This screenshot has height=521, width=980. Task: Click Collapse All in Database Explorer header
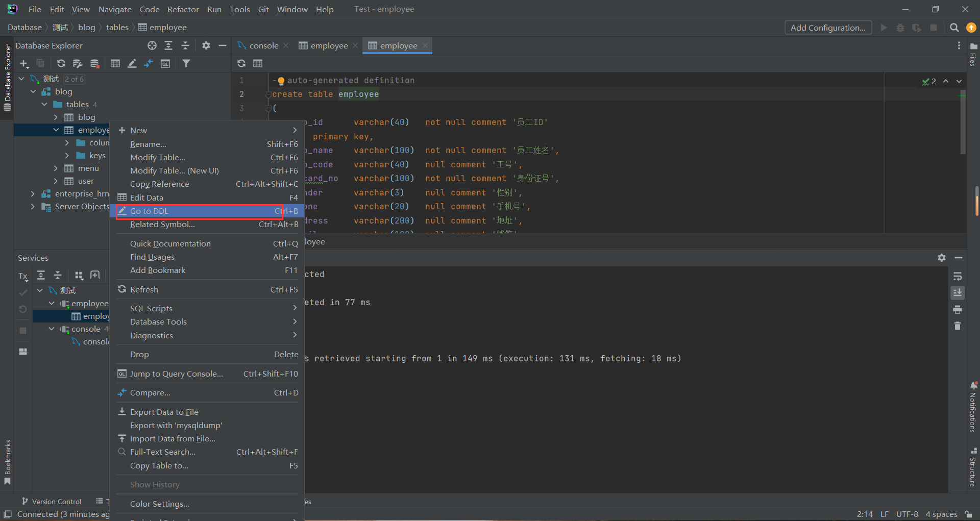point(185,45)
